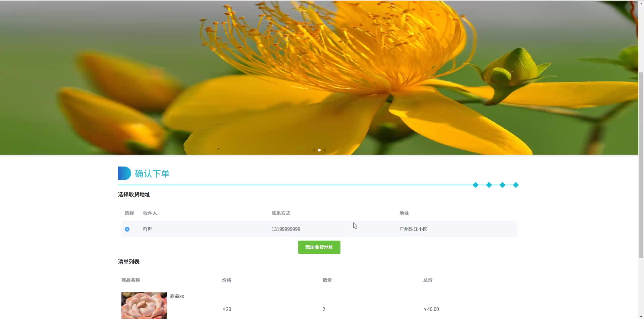Click the 添加收货地址 button

click(x=319, y=247)
